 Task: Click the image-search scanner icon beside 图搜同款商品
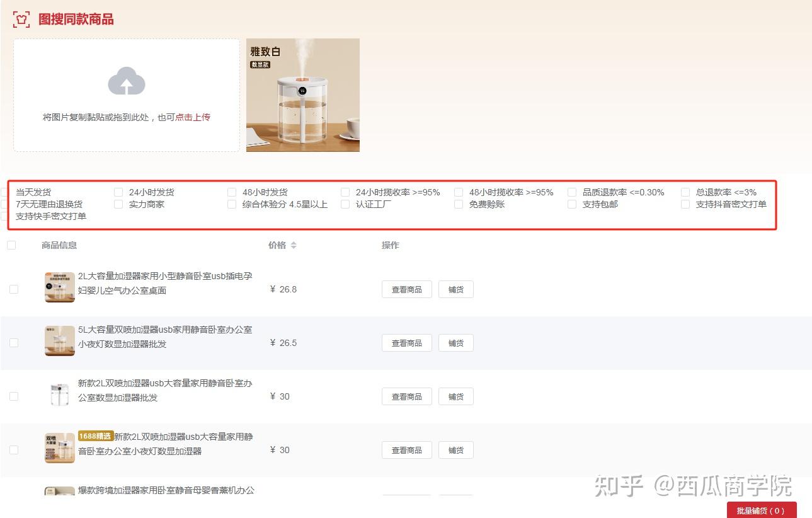(x=21, y=19)
